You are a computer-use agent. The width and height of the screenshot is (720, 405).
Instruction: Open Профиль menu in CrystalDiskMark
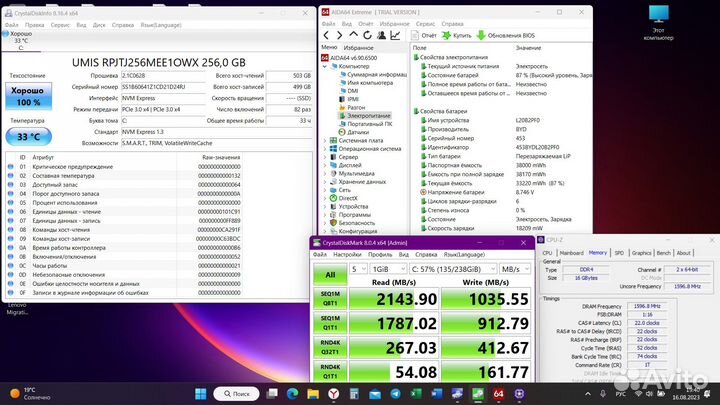[380, 254]
